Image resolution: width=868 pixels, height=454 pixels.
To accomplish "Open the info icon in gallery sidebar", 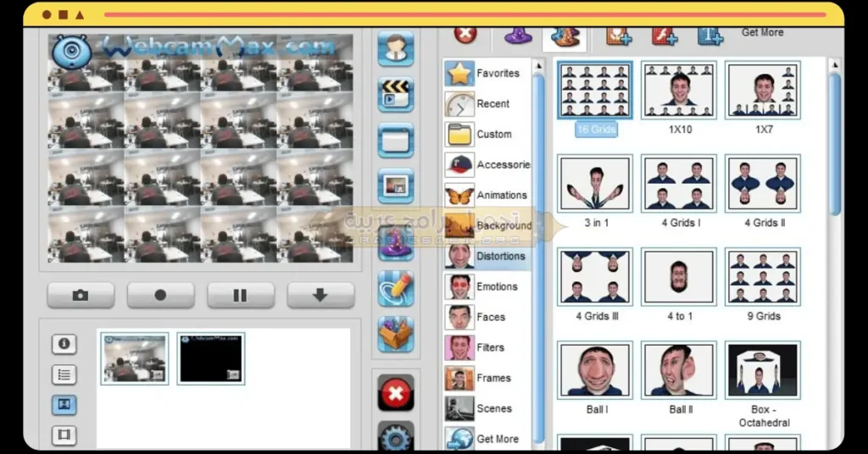I will [64, 344].
